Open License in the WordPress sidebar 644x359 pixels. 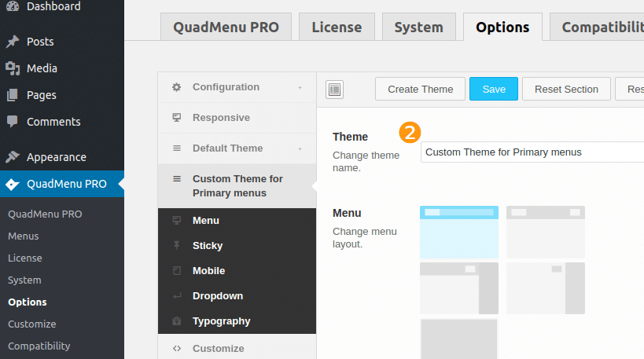tap(25, 258)
